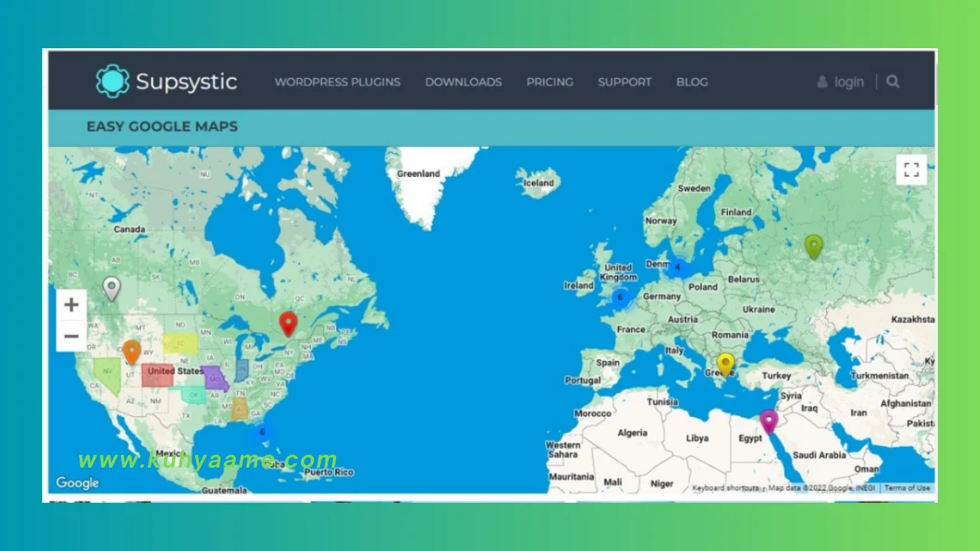This screenshot has height=551, width=980.
Task: Select the red marker near Ontario
Action: [x=288, y=324]
